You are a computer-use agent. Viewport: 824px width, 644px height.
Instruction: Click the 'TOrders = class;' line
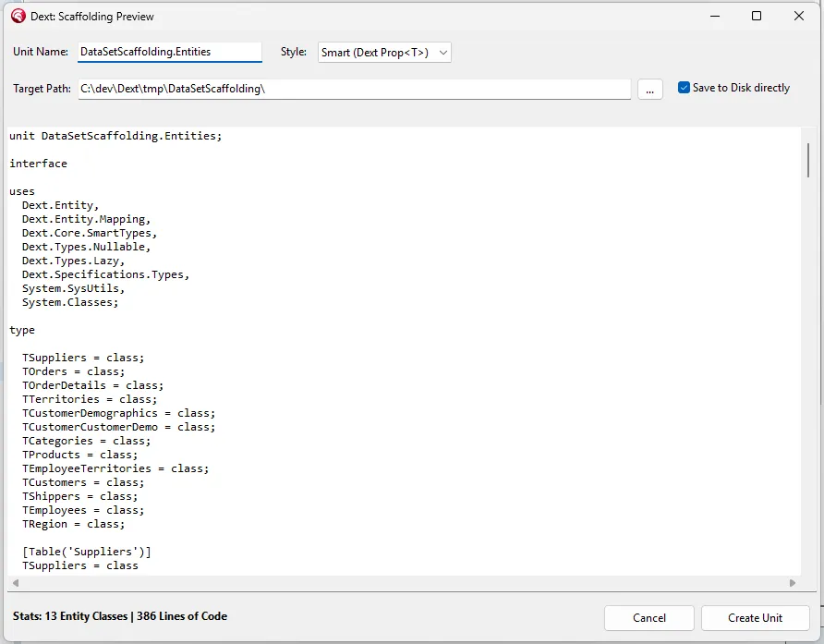pyautogui.click(x=74, y=371)
